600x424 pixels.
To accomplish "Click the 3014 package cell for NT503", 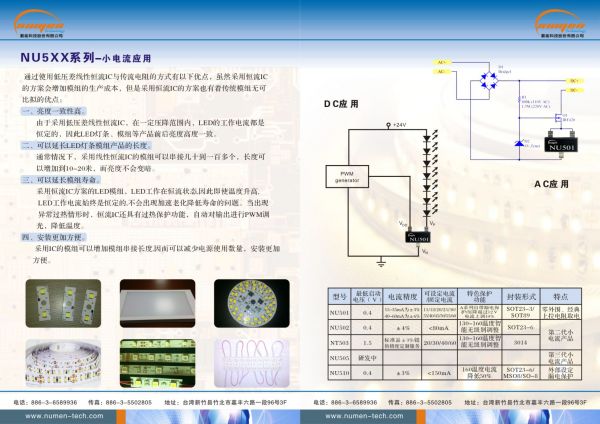I will click(521, 343).
